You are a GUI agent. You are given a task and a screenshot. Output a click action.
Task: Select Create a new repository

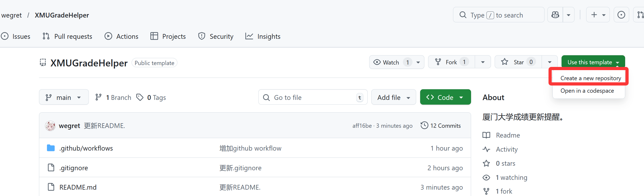[x=591, y=78]
